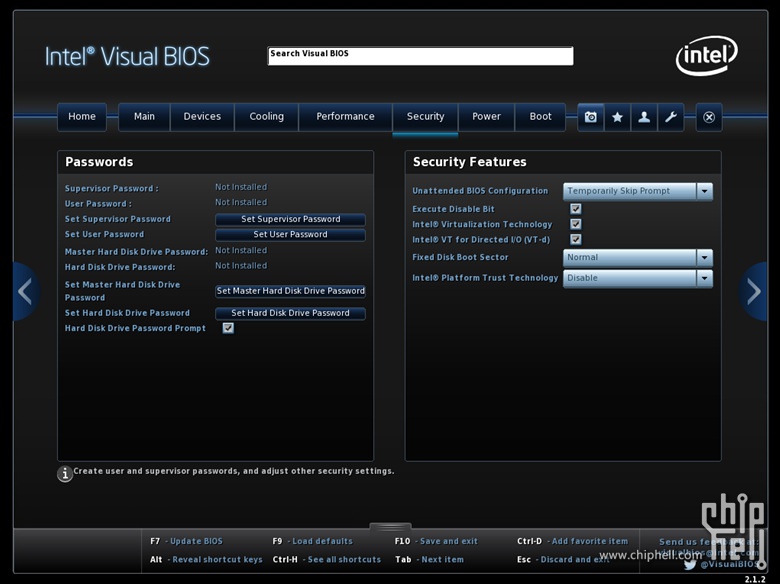
Task: Click the Unattended BIOS Configuration label
Action: point(480,191)
